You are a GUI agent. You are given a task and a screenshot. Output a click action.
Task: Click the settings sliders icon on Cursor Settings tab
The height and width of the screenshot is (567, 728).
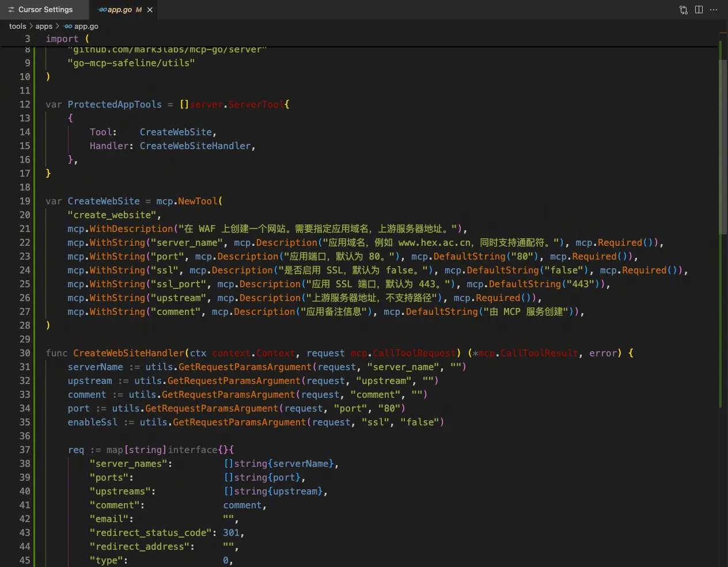tap(11, 10)
